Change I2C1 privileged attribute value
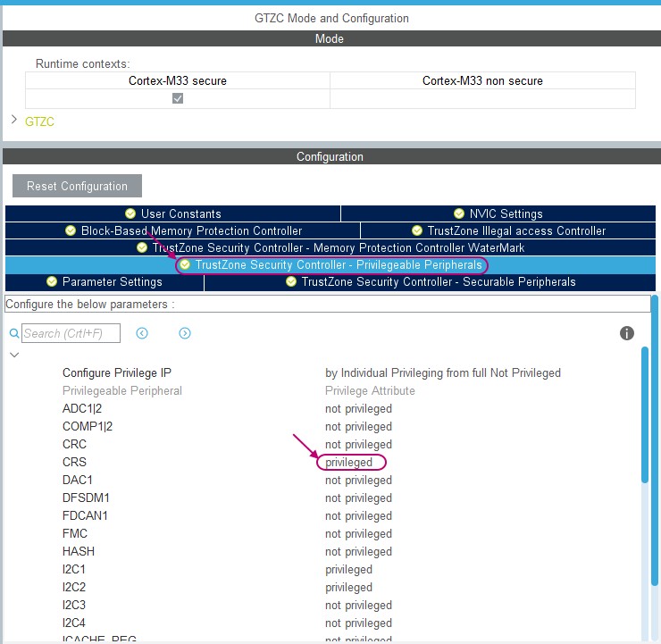This screenshot has width=661, height=644. (x=348, y=569)
